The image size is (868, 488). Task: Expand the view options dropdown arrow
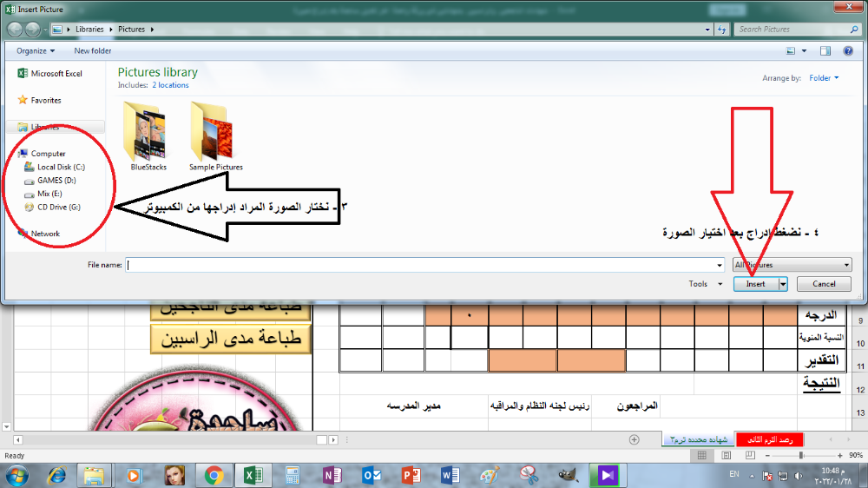click(x=805, y=51)
